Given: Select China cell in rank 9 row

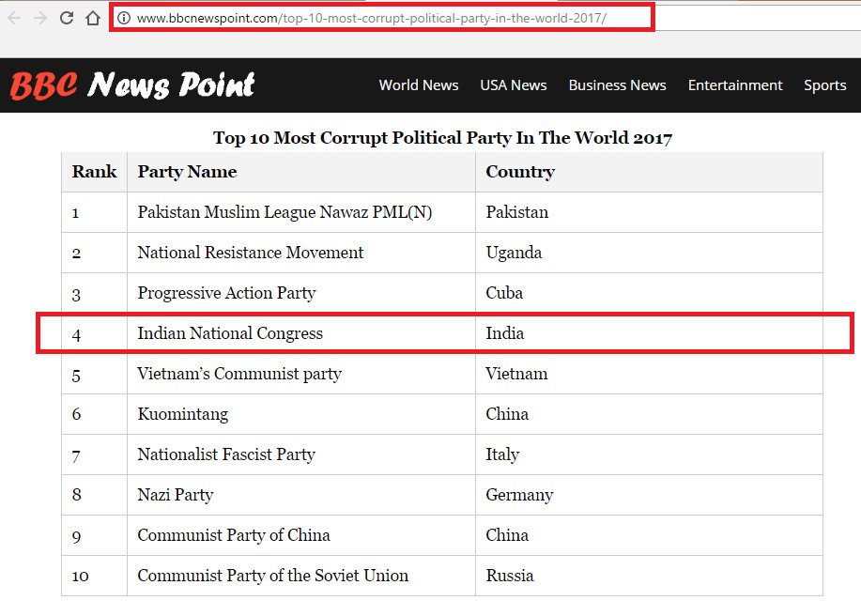Looking at the screenshot, I should click(x=649, y=534).
